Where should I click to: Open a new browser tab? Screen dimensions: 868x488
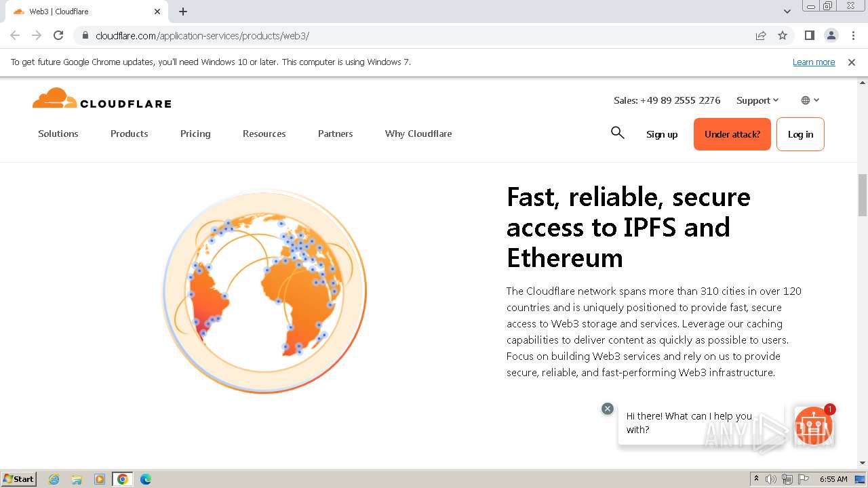tap(183, 12)
